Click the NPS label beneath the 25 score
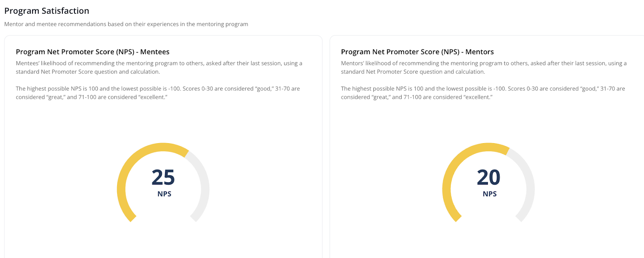This screenshot has height=258, width=644. click(x=164, y=194)
